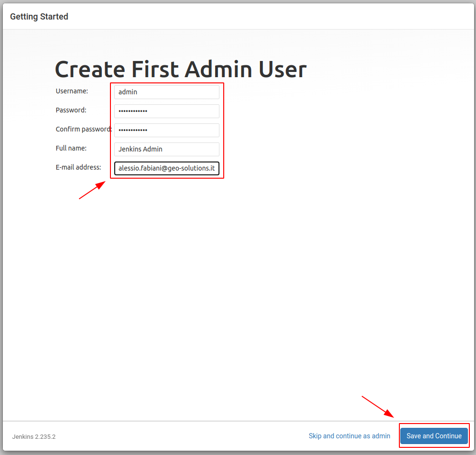Focus the Password field
The width and height of the screenshot is (476, 455).
[167, 111]
